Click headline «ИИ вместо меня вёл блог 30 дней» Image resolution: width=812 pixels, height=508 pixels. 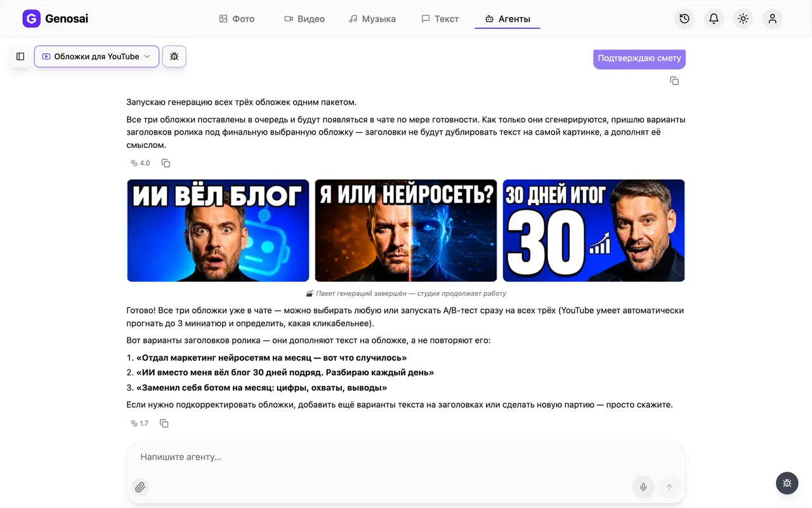(x=285, y=373)
